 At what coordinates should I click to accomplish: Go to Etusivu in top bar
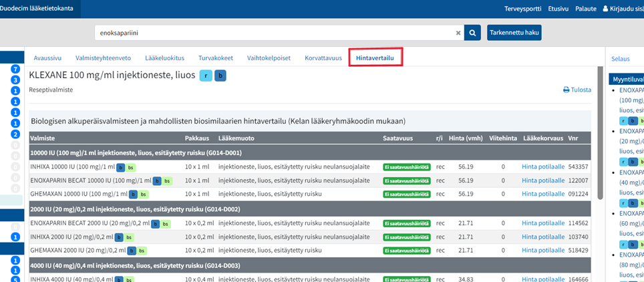tap(558, 9)
